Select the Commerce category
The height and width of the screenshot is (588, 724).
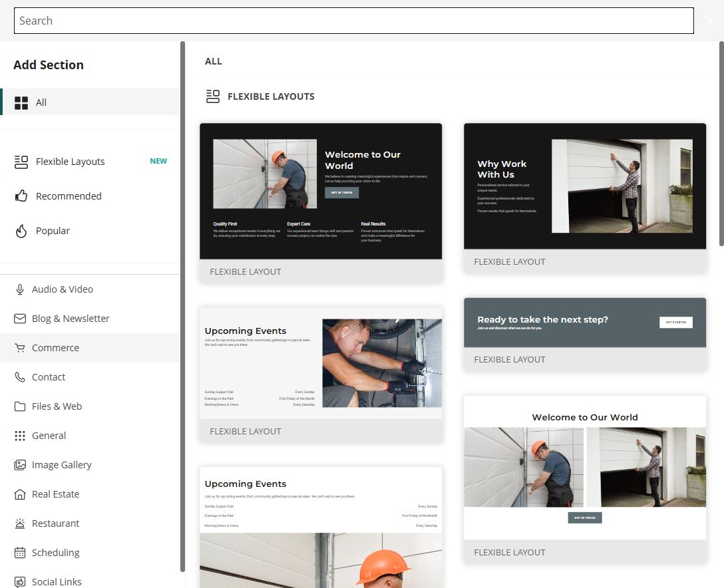click(90, 348)
